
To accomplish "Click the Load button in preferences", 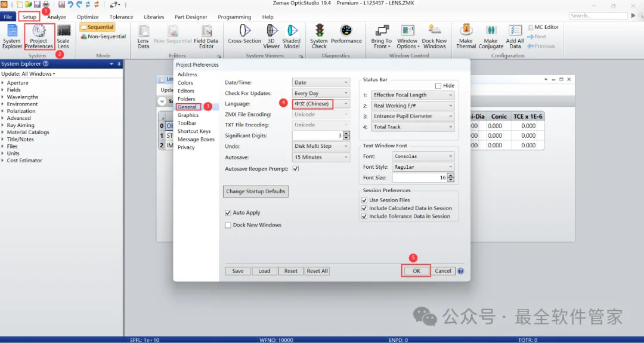I will pos(264,271).
